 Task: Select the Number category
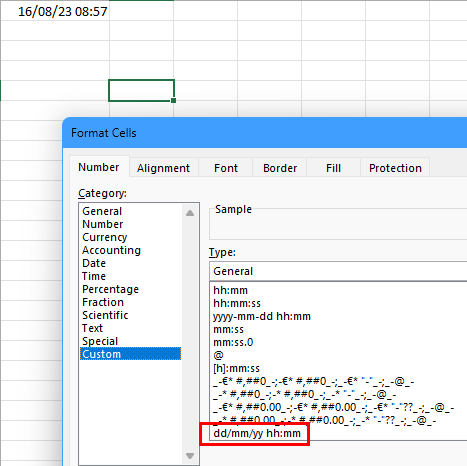130,224
